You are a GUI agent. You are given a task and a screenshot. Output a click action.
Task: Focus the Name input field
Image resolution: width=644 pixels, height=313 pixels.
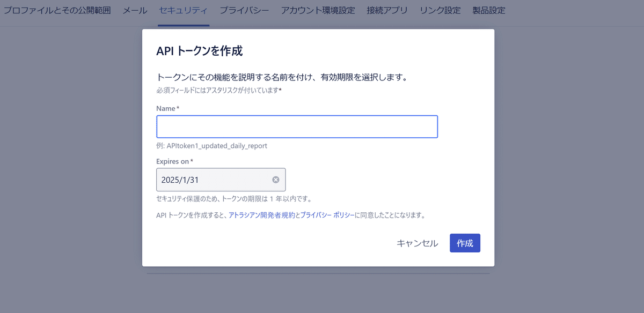tap(297, 126)
